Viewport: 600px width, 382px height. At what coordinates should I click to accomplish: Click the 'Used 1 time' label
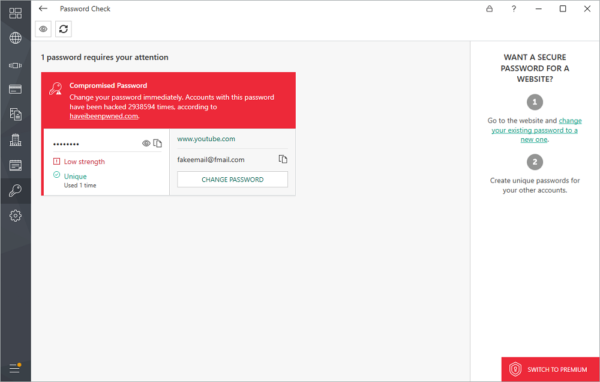pyautogui.click(x=80, y=185)
